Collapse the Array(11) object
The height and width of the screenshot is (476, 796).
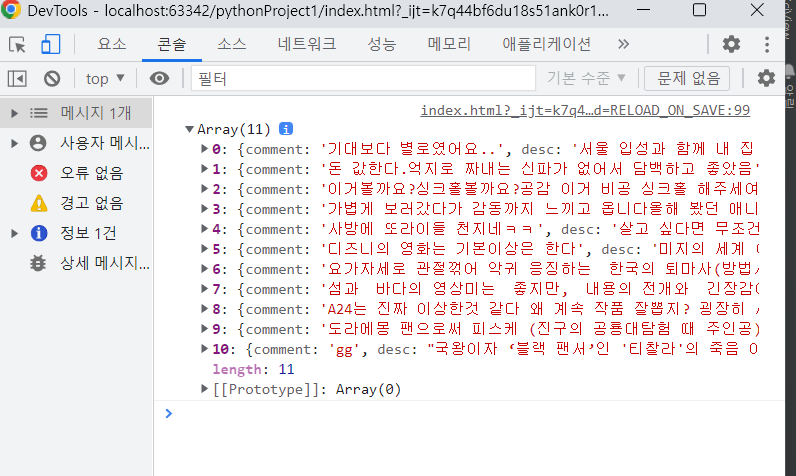click(189, 129)
